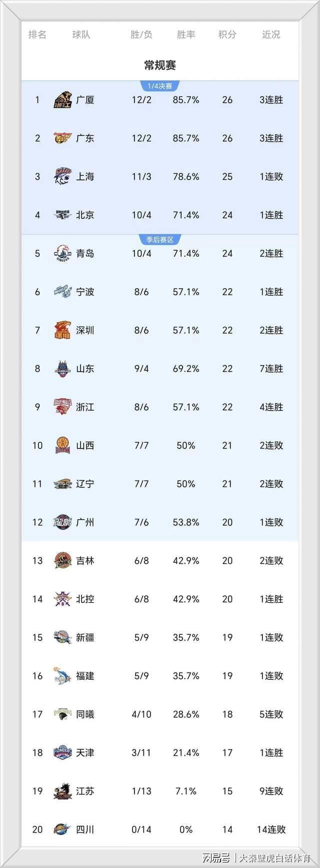This screenshot has height=868, width=320.
Task: Sort by the 胜率 column header
Action: (x=186, y=34)
